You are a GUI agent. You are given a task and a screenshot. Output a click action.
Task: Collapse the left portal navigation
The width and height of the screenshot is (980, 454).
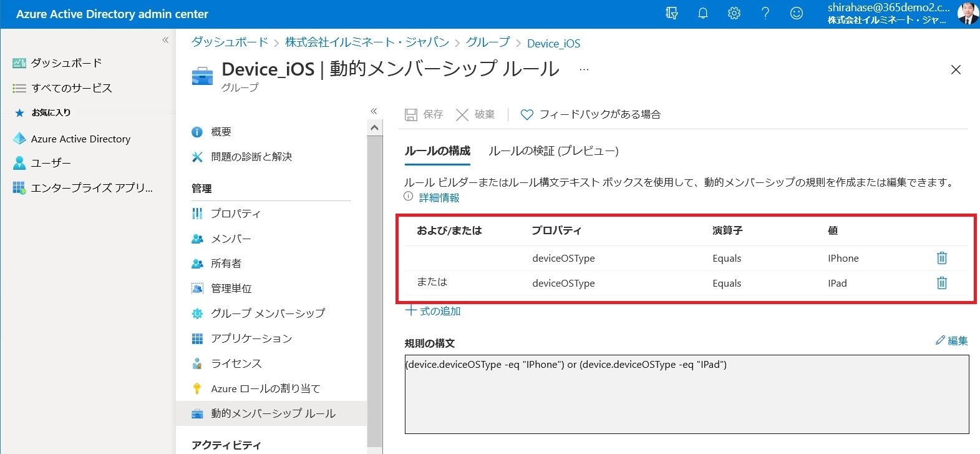[165, 40]
